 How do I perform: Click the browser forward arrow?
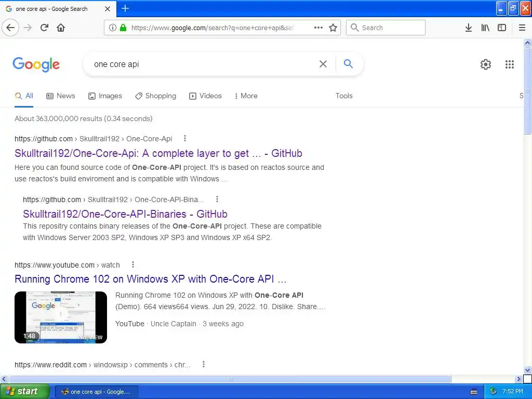click(28, 28)
